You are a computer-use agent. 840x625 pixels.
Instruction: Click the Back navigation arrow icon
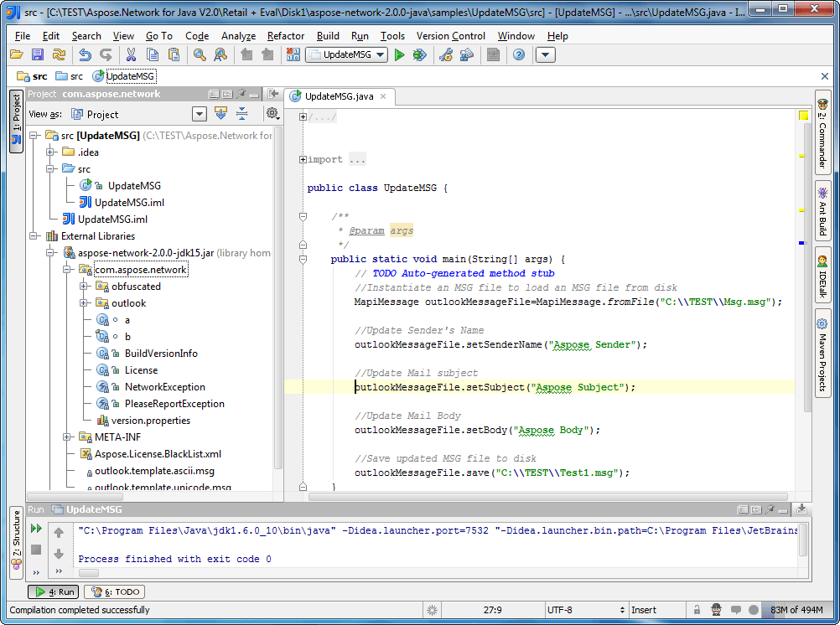pos(246,54)
